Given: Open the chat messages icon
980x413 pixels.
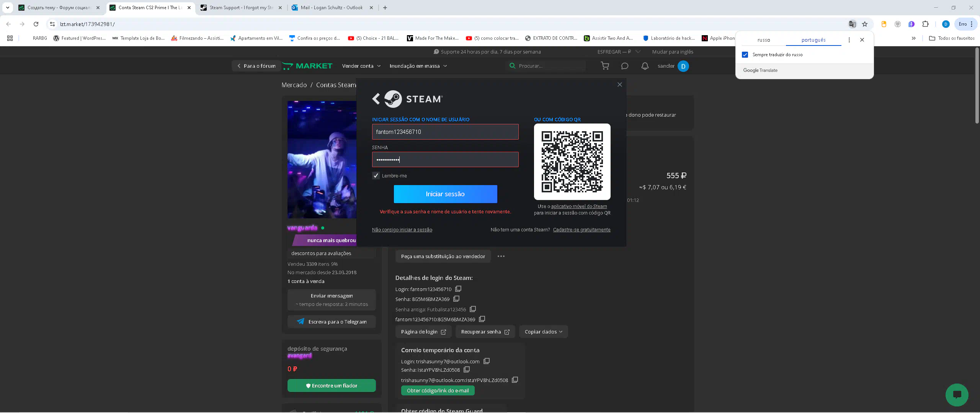Looking at the screenshot, I should coord(625,66).
